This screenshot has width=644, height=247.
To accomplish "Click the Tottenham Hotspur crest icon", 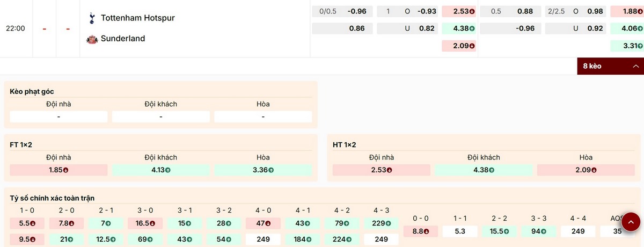I will tap(92, 18).
